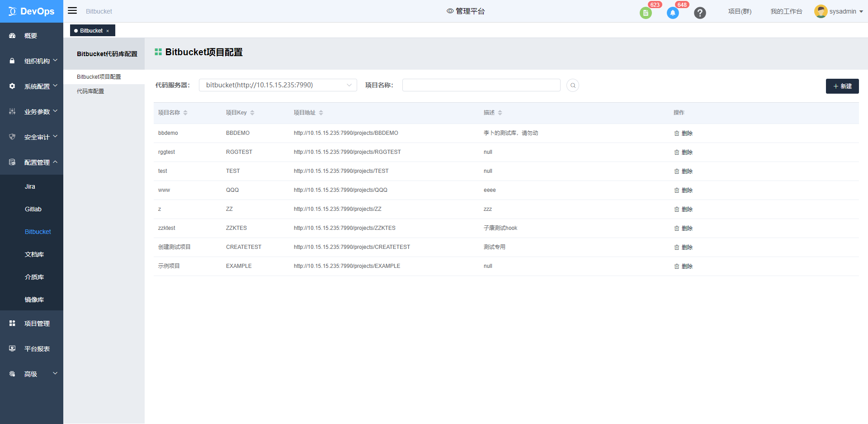Click the eye icon beside 管理平台

450,11
